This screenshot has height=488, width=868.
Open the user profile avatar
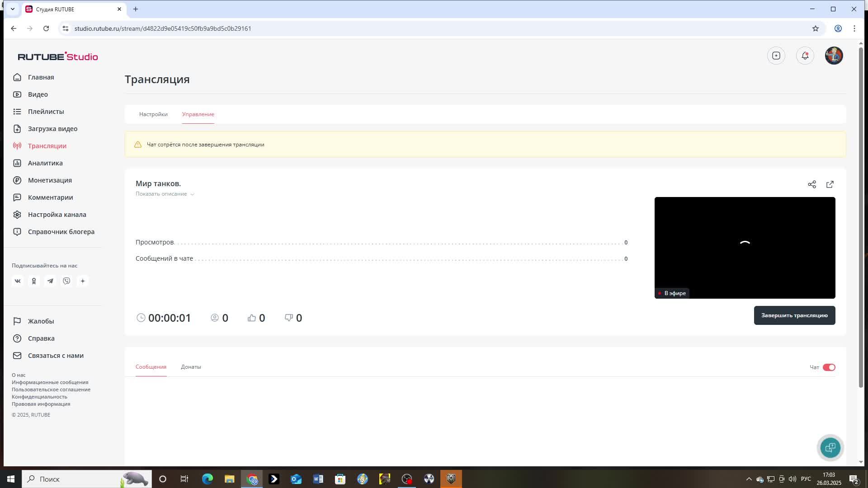pos(834,56)
